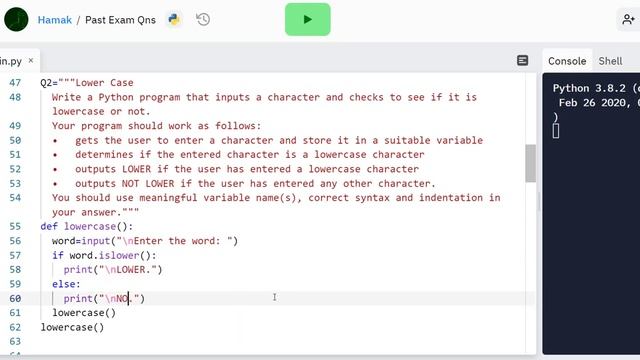Open the invite people icon
This screenshot has height=360, width=640.
(628, 19)
